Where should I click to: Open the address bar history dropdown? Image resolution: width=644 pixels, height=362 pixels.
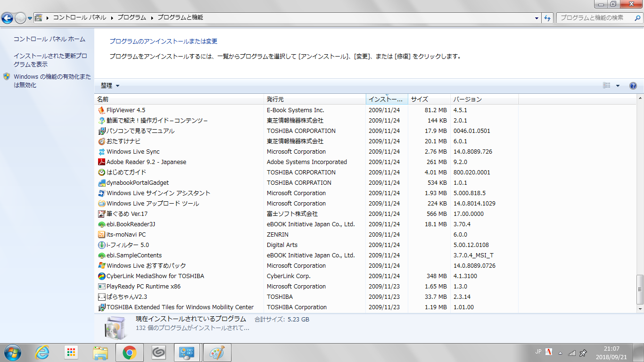[x=537, y=18]
